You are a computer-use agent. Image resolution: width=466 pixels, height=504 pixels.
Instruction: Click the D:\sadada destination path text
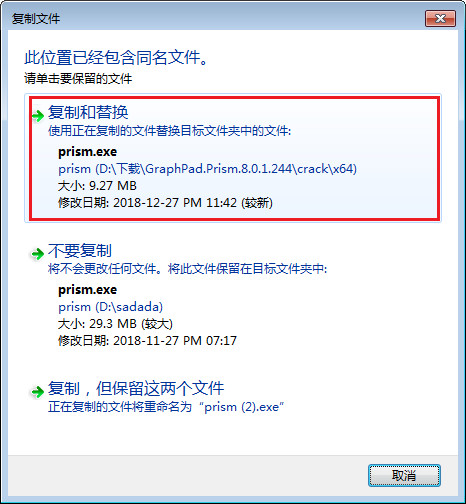click(x=110, y=307)
